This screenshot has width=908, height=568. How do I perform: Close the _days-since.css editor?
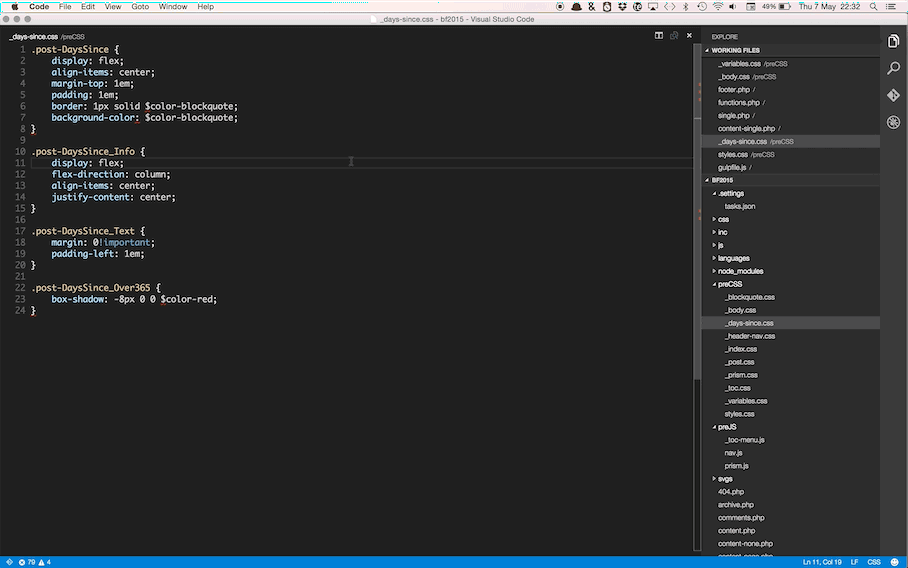[689, 36]
